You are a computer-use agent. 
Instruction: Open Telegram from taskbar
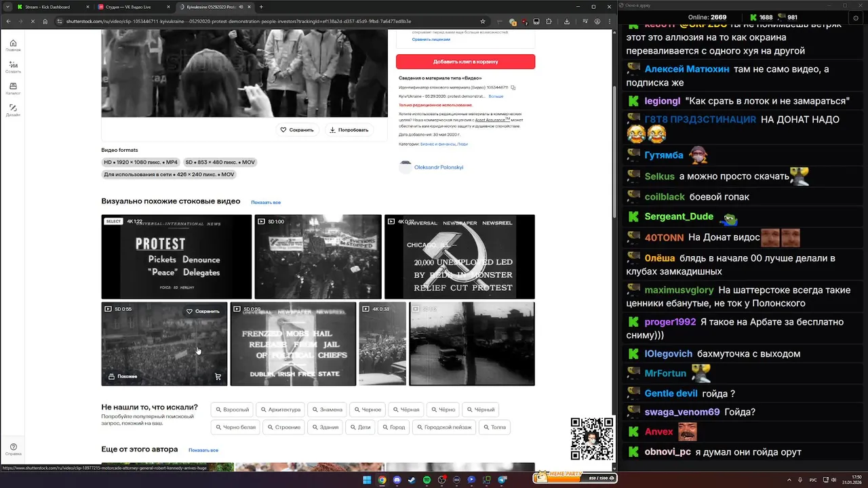[502, 480]
